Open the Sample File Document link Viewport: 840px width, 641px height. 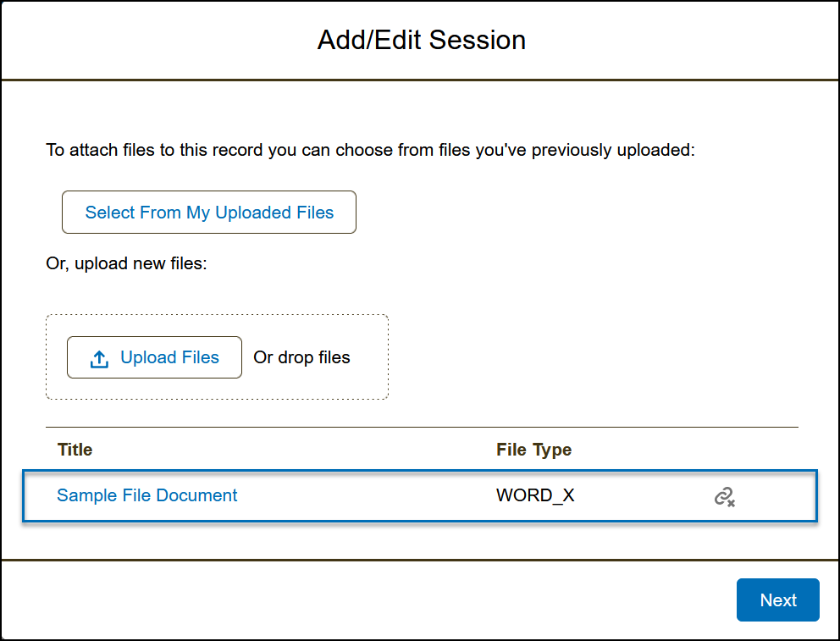pos(147,495)
